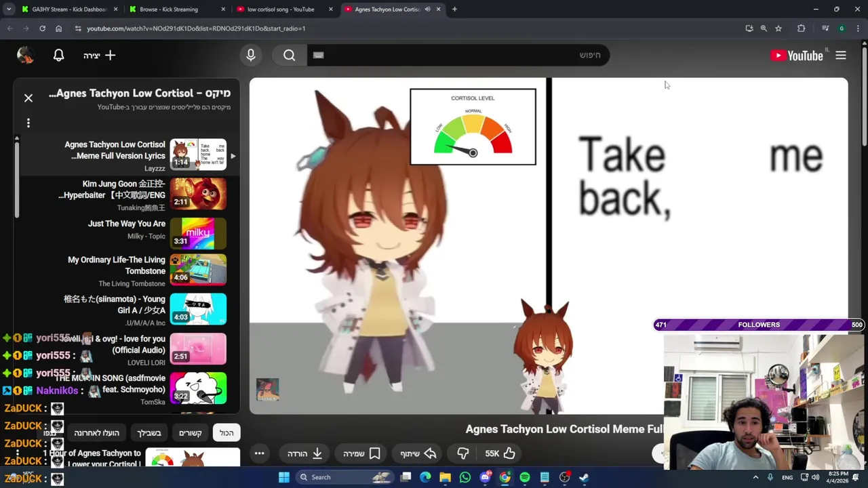The image size is (868, 488).
Task: Open the YouTube hamburger guide menu
Action: point(841,56)
